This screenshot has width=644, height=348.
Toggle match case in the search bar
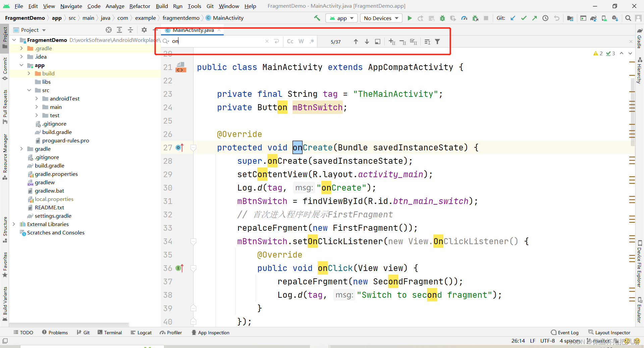tap(290, 41)
